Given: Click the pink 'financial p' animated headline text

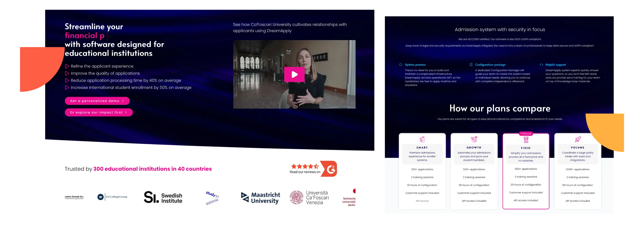Looking at the screenshot, I should [x=85, y=36].
